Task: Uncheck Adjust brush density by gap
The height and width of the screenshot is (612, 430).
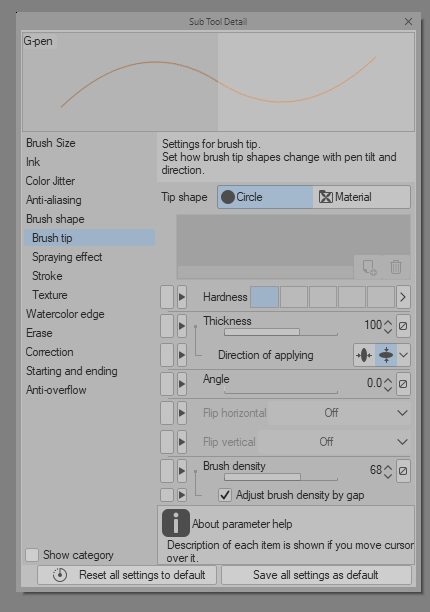Action: (225, 495)
